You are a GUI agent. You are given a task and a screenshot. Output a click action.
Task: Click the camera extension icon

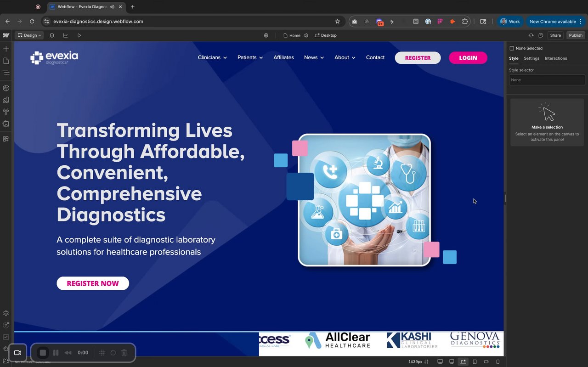click(355, 22)
